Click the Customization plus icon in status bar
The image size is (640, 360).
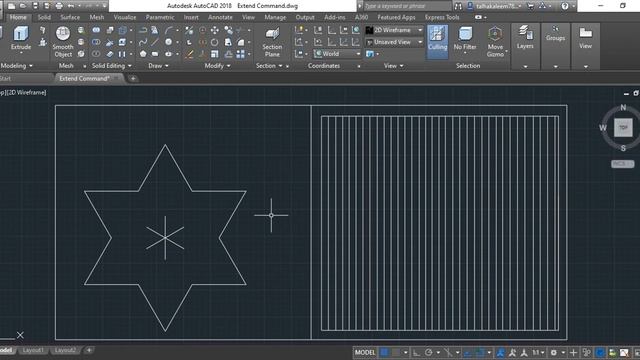(x=573, y=353)
